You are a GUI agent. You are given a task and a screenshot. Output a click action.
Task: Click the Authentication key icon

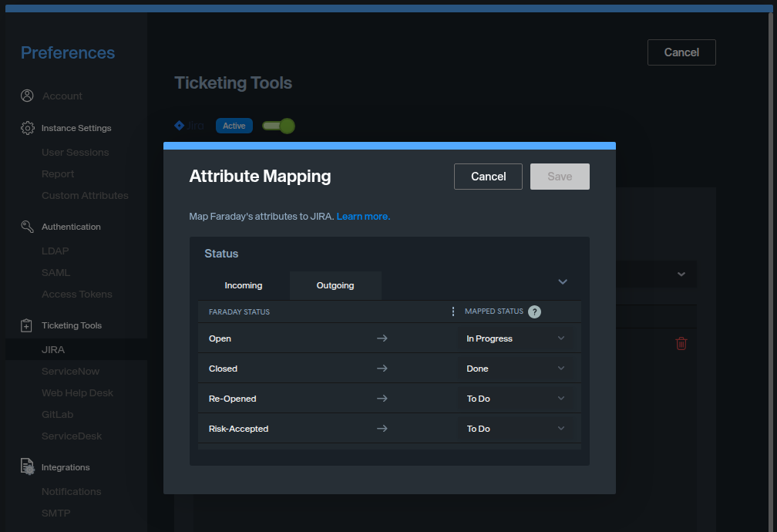point(27,227)
